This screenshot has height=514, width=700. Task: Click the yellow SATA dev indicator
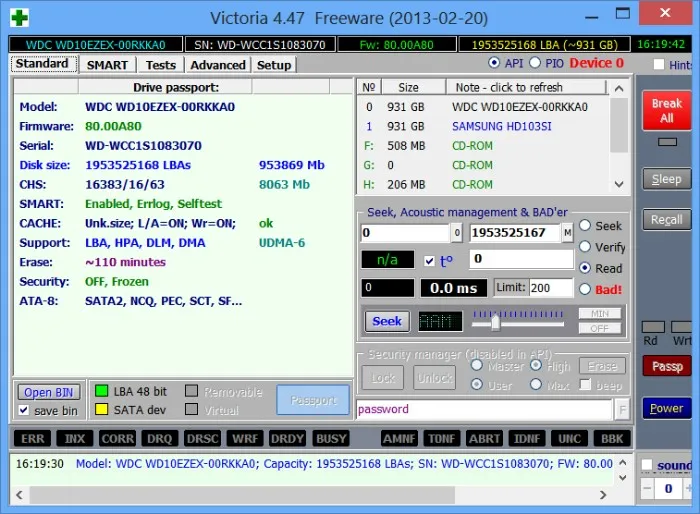coord(102,410)
